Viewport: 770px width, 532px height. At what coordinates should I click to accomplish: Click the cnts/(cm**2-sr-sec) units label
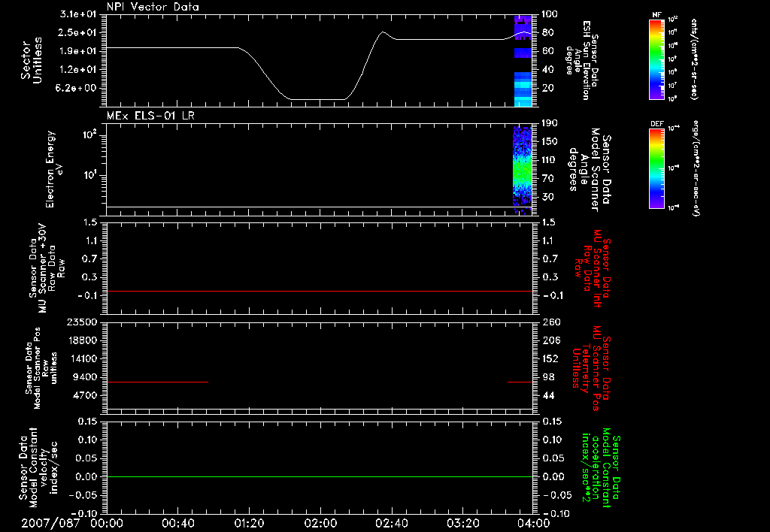[x=694, y=59]
